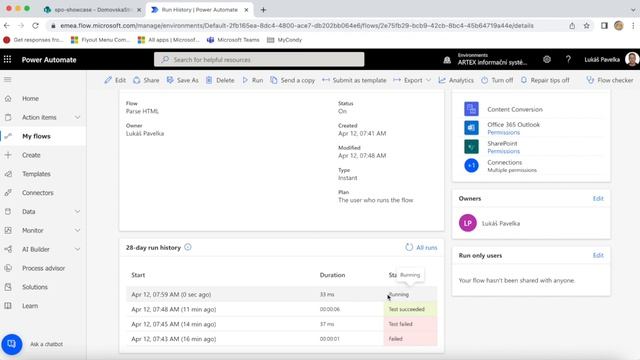
Task: Click the Edit pencil toolbar button
Action: tap(115, 80)
